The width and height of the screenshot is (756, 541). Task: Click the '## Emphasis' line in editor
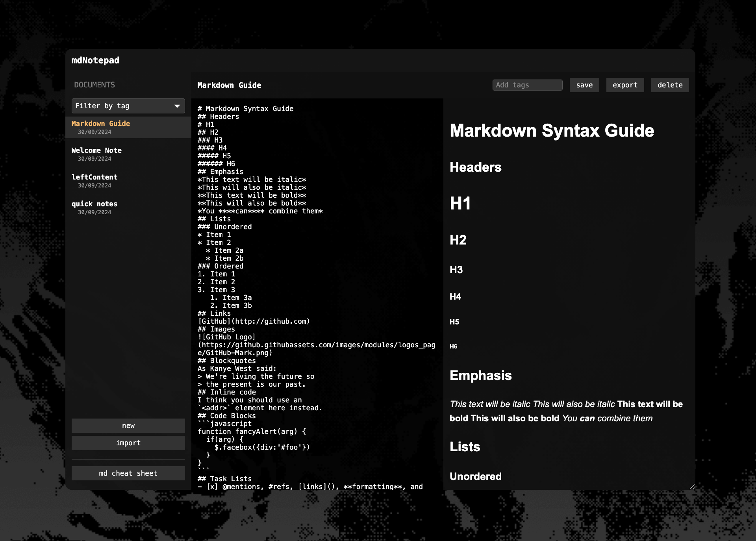tap(220, 172)
